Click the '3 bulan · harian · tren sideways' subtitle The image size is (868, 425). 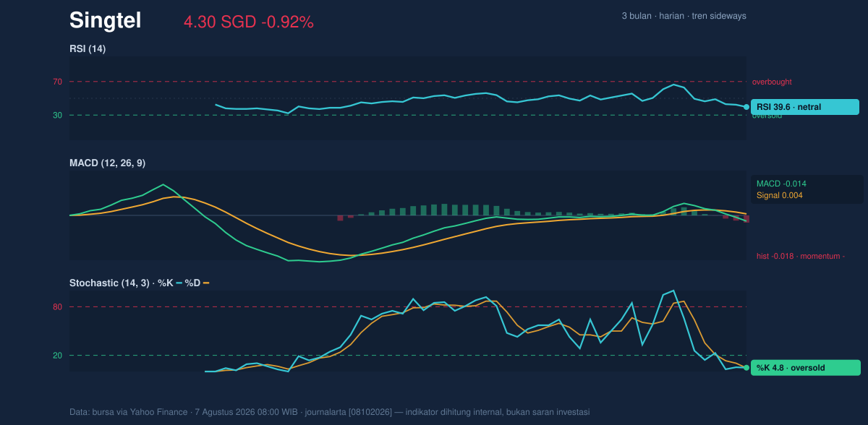point(684,16)
